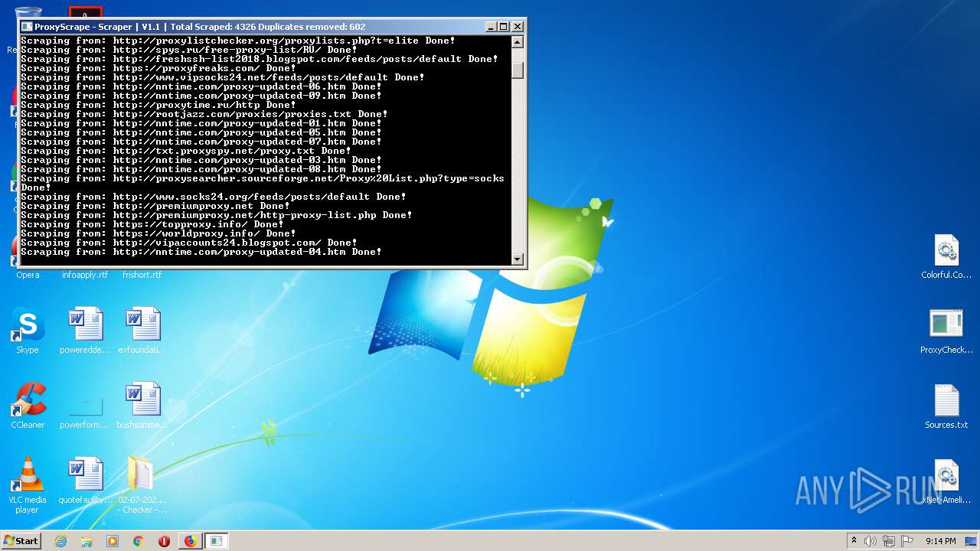This screenshot has height=551, width=980.
Task: Open the Colorful.Co config file
Action: coord(946,256)
